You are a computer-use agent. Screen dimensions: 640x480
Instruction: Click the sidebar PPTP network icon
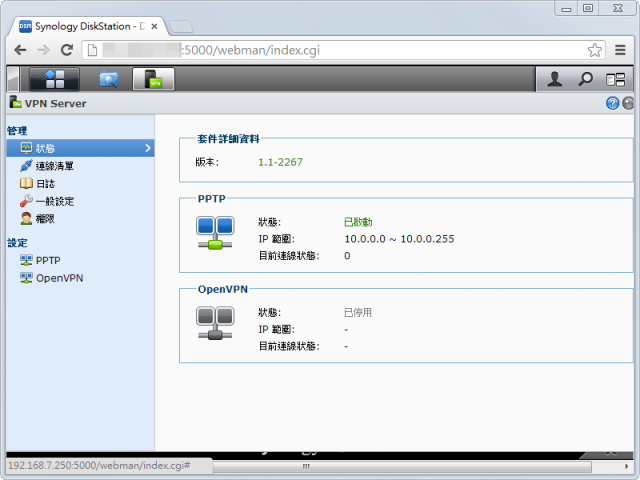click(26, 260)
